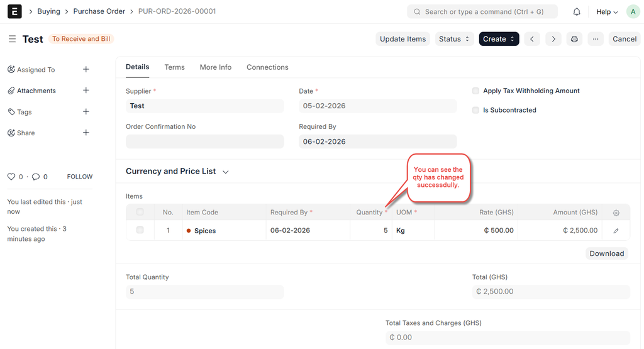Screen dimensions: 644x349
Task: Open the notifications bell
Action: 577,11
